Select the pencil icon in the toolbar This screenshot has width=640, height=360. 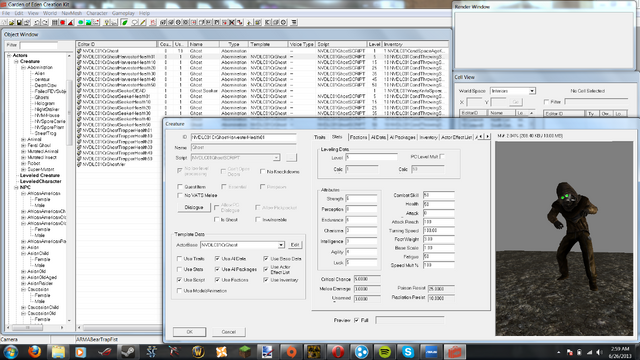tap(143, 22)
